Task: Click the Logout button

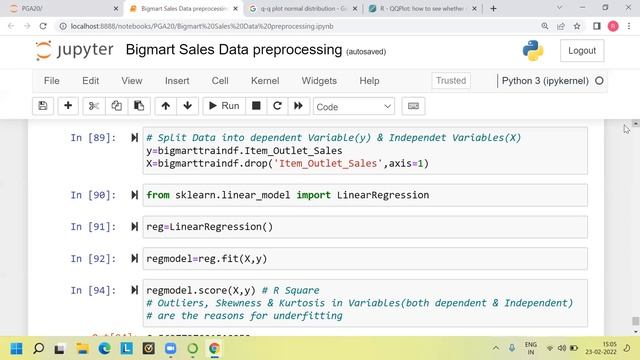Action: point(582,51)
